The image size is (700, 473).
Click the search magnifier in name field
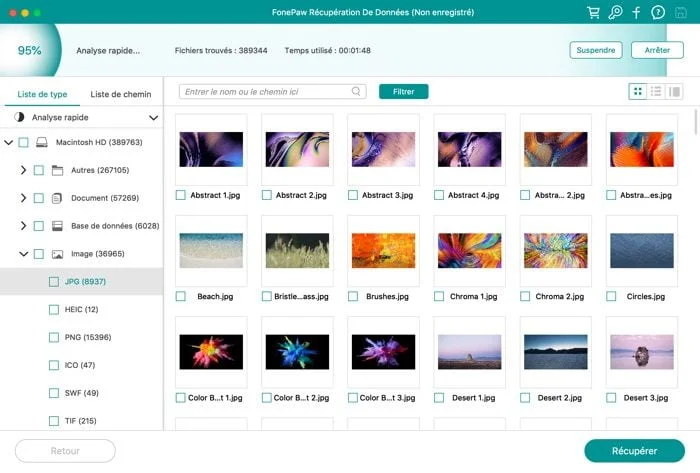[x=356, y=91]
